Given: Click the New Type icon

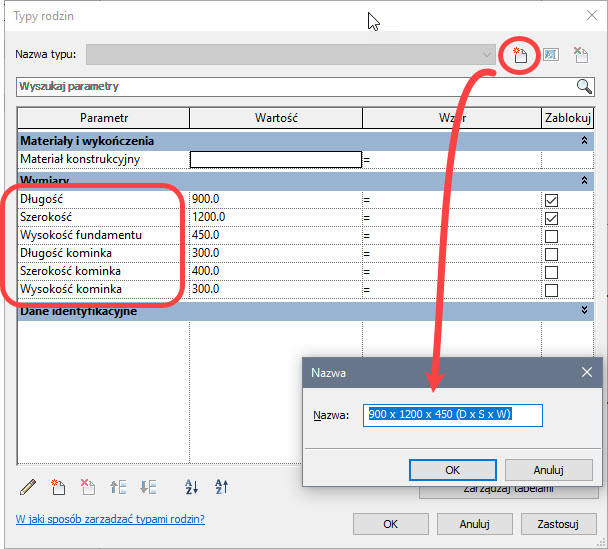Looking at the screenshot, I should click(x=518, y=55).
